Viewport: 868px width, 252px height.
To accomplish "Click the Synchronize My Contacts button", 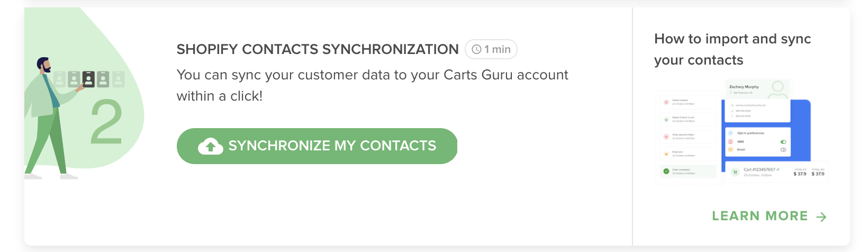I will coord(317,146).
